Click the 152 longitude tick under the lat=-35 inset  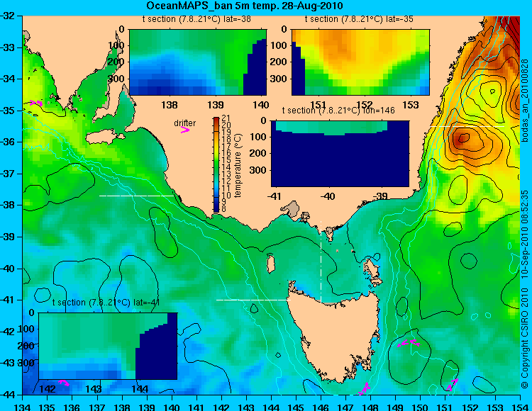[x=365, y=105]
